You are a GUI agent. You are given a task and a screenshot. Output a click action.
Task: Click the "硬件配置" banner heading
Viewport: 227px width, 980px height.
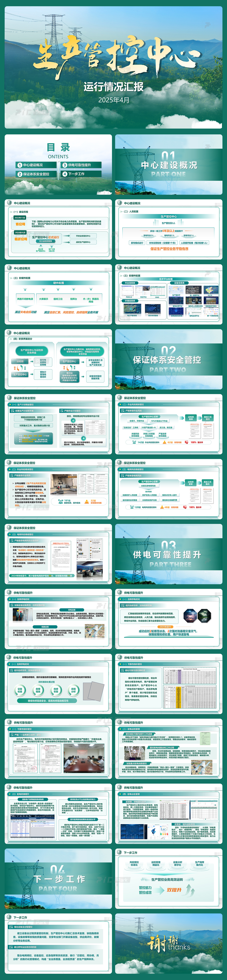pyautogui.click(x=58, y=284)
